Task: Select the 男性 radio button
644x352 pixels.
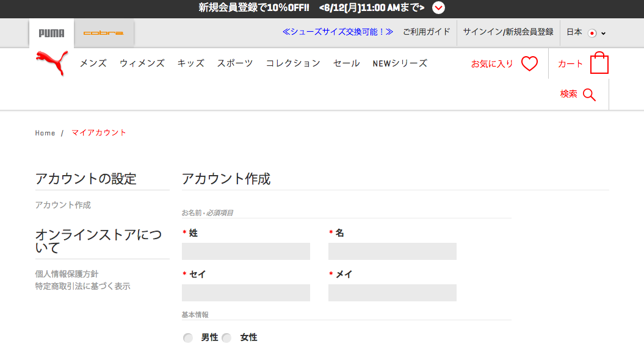Action: pyautogui.click(x=187, y=337)
